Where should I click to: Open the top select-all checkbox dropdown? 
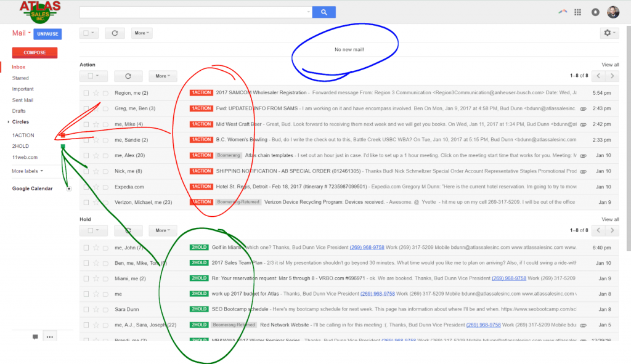pos(89,33)
